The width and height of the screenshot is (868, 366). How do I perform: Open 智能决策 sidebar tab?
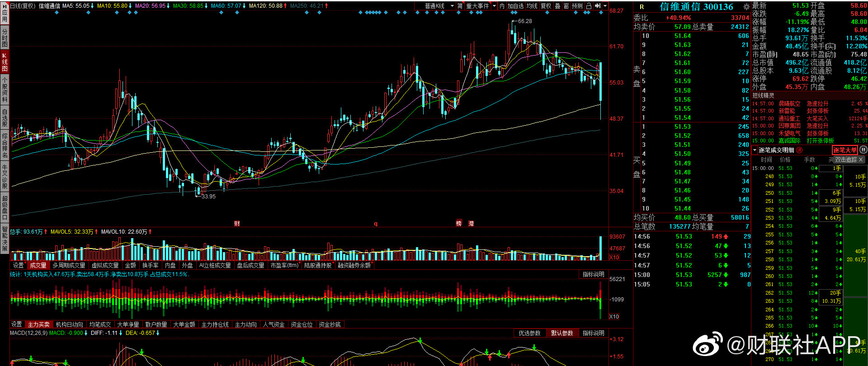point(5,239)
